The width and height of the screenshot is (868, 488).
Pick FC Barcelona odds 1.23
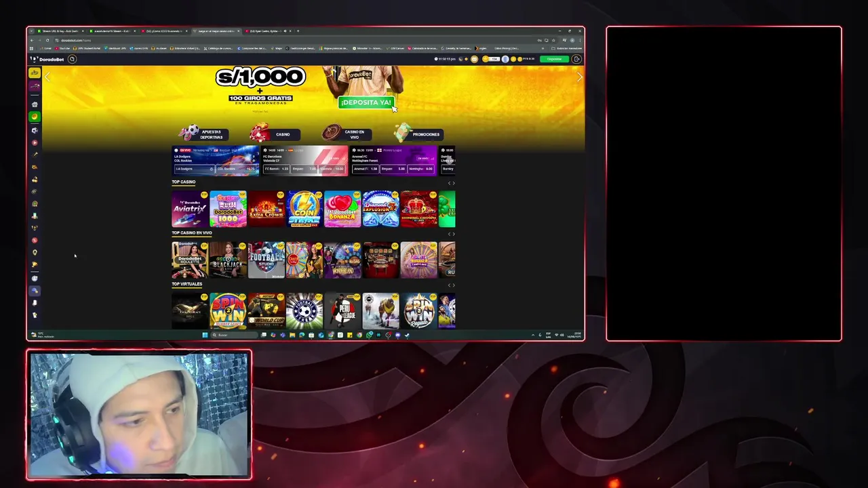point(276,169)
